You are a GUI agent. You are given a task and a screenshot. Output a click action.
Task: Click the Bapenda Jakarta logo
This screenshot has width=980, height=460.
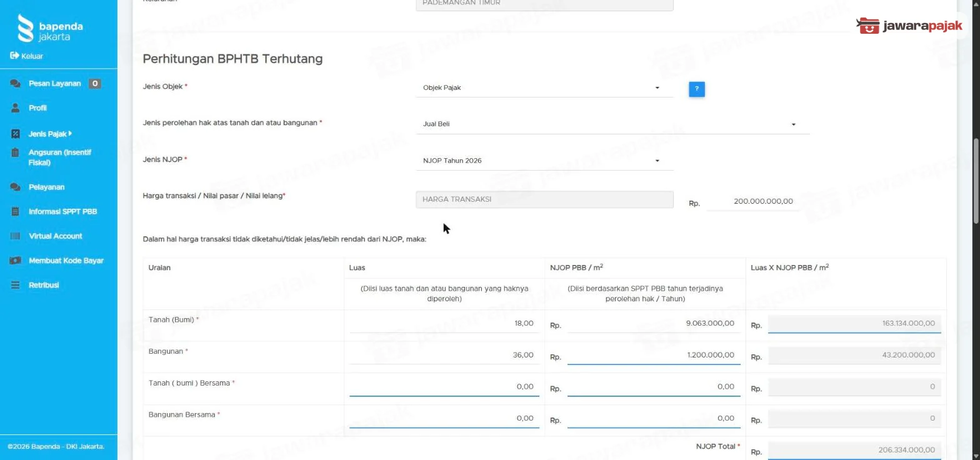point(50,28)
